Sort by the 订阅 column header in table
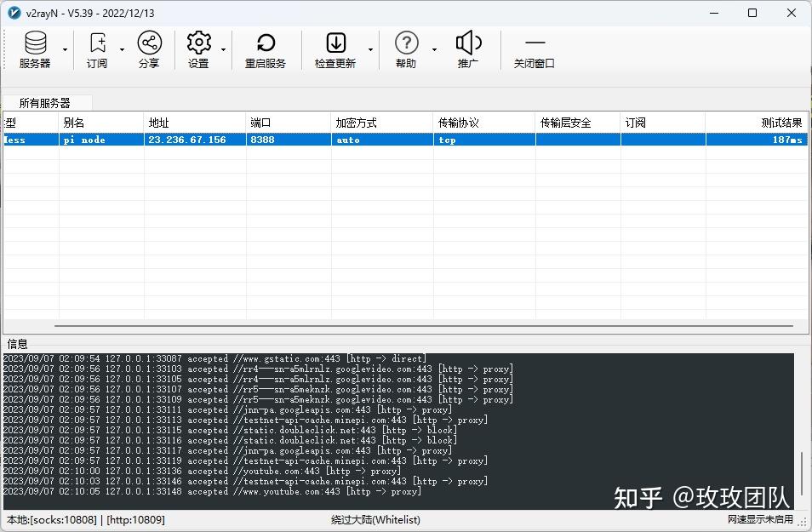The height and width of the screenshot is (532, 812). click(x=663, y=123)
